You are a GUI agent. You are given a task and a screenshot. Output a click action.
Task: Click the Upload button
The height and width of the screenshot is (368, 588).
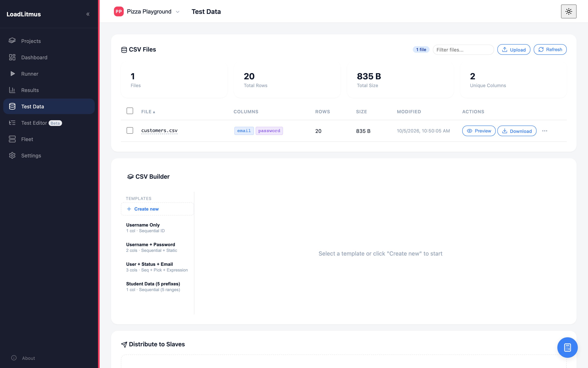pos(514,50)
